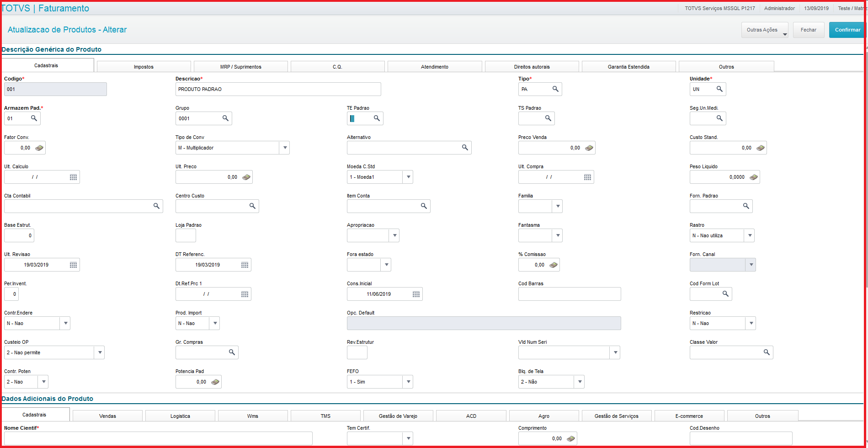
Task: Open calendar picker for Ult. Calculo
Action: (73, 177)
